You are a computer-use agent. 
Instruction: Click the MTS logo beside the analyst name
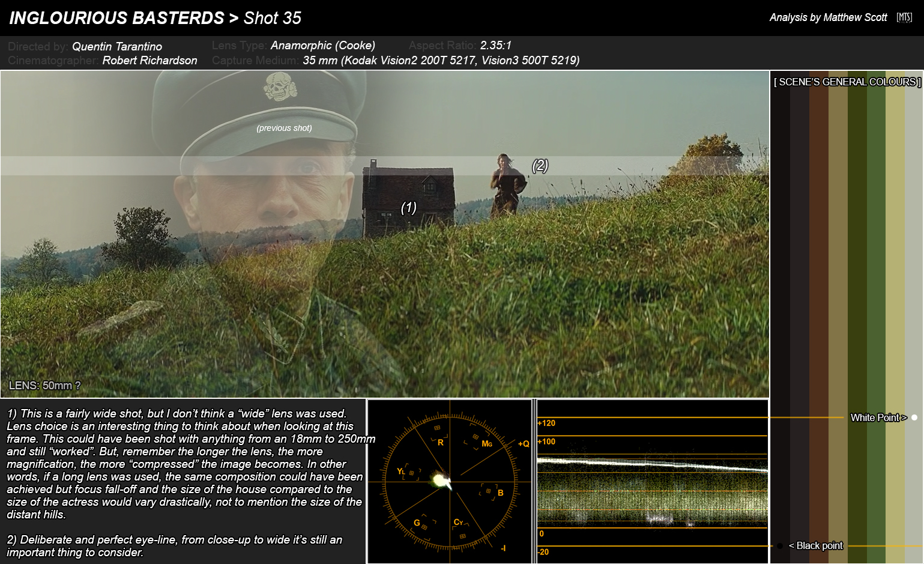coord(904,17)
